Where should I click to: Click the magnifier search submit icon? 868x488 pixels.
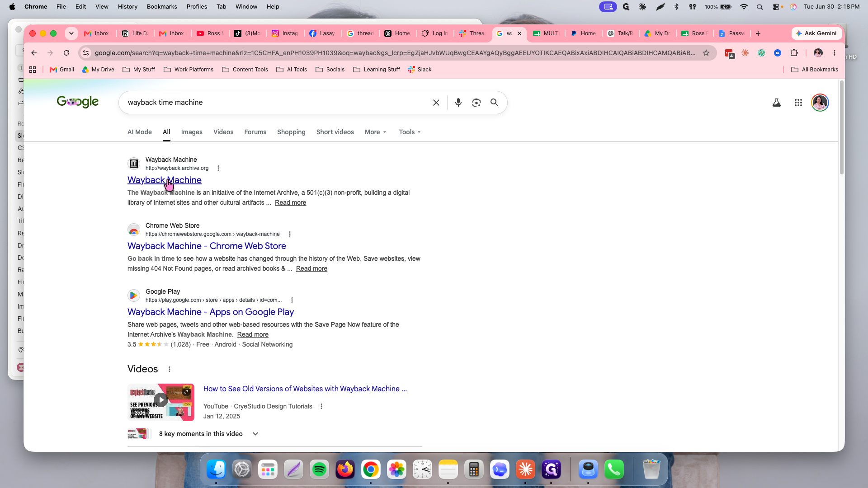coord(495,103)
